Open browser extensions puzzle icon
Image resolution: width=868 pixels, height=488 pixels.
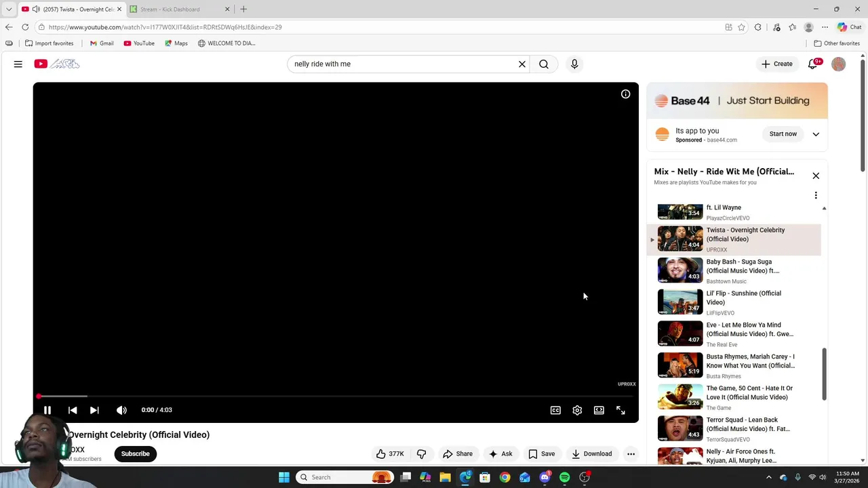coord(757,27)
